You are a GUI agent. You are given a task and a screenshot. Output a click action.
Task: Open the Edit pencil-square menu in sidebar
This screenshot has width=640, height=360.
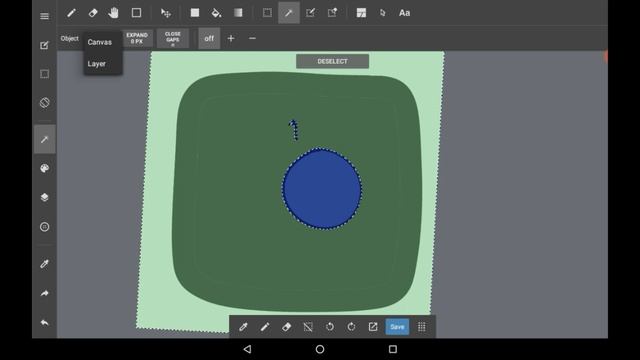(x=44, y=45)
